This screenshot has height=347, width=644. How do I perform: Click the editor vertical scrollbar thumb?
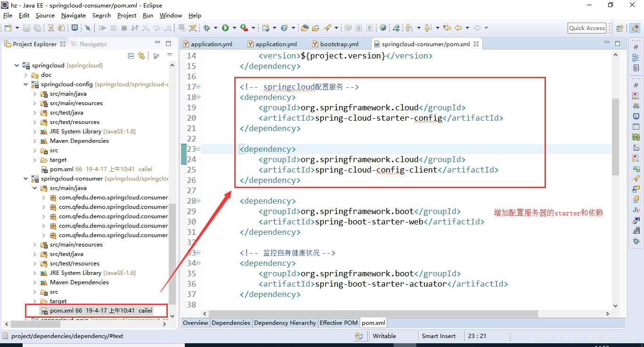click(x=615, y=137)
